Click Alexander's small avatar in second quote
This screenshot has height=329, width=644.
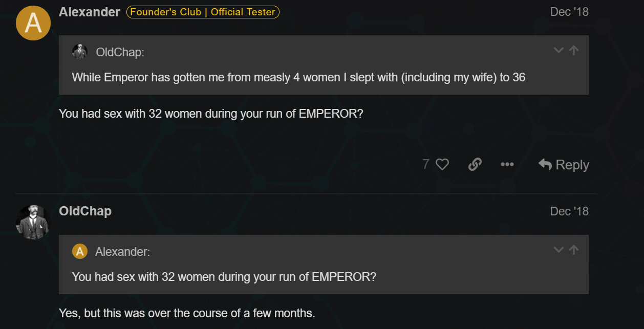pos(79,251)
